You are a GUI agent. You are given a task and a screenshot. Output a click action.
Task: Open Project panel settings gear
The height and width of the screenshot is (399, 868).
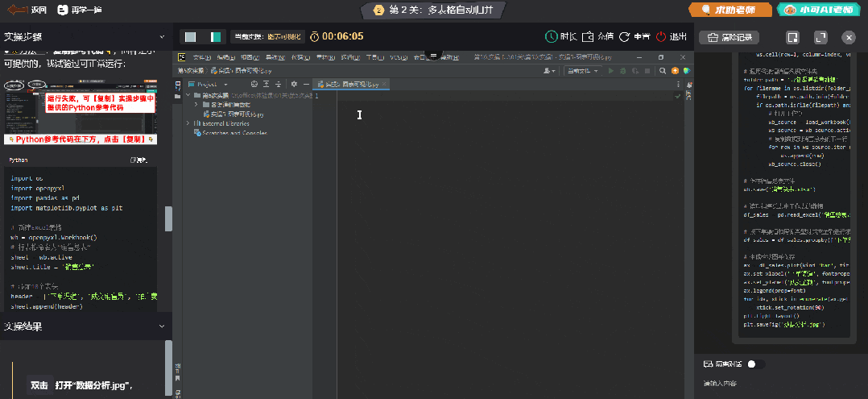(x=294, y=84)
